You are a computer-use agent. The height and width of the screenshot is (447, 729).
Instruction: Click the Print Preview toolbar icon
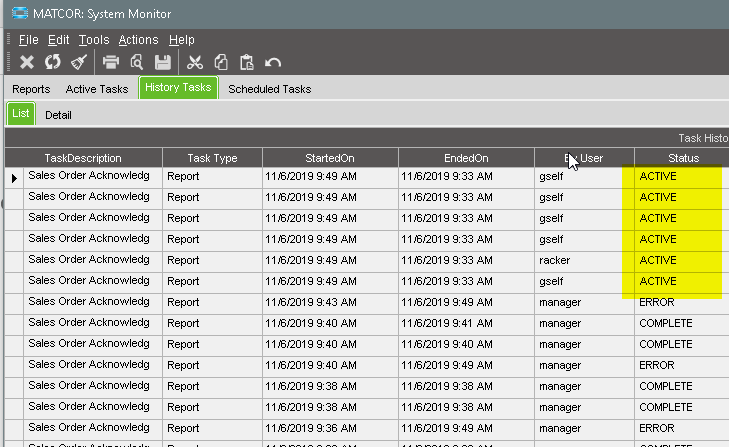(137, 62)
